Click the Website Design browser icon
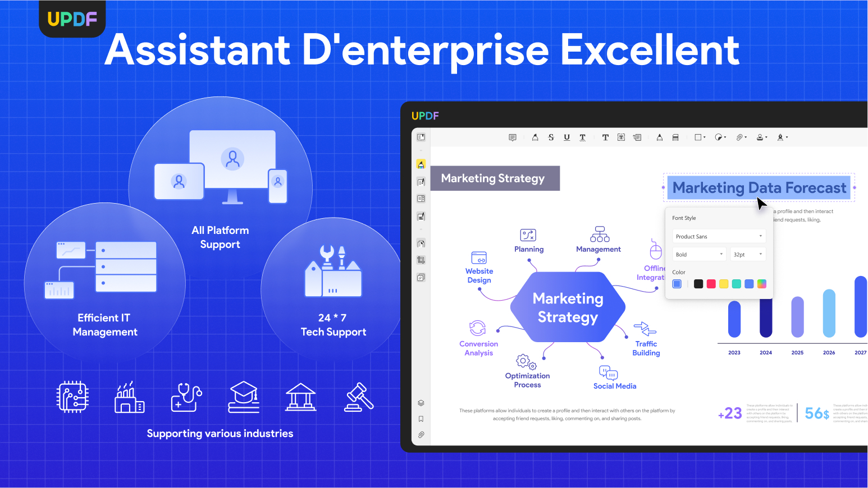868x488 pixels. coord(479,258)
